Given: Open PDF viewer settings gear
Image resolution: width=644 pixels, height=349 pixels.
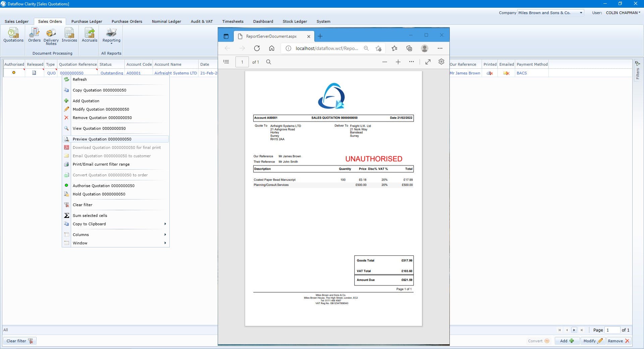Looking at the screenshot, I should [x=441, y=62].
